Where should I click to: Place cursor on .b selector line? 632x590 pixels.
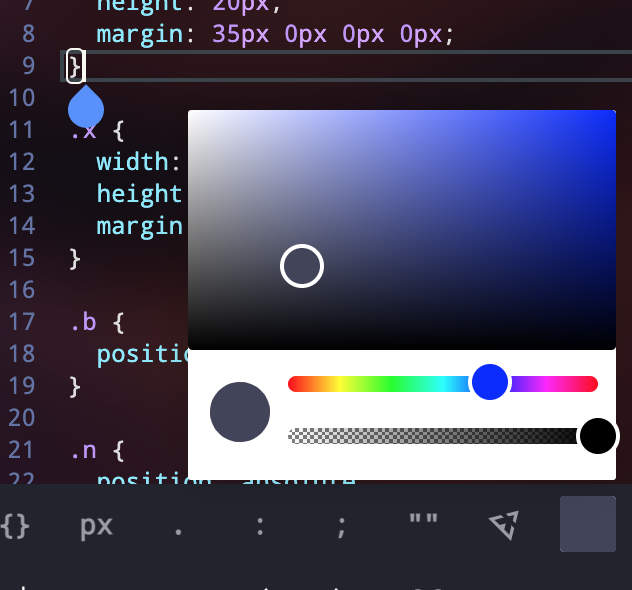pos(97,322)
